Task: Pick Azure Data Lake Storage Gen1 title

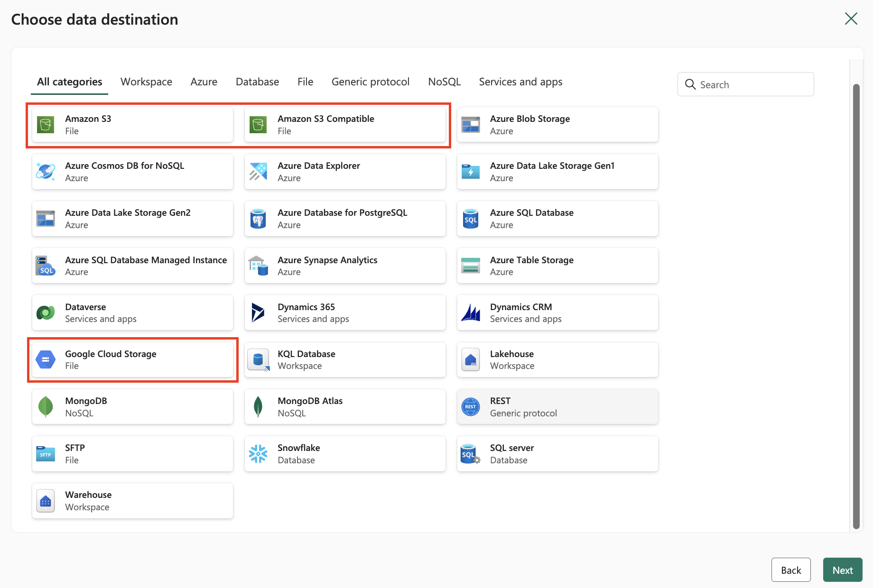Action: click(x=552, y=165)
